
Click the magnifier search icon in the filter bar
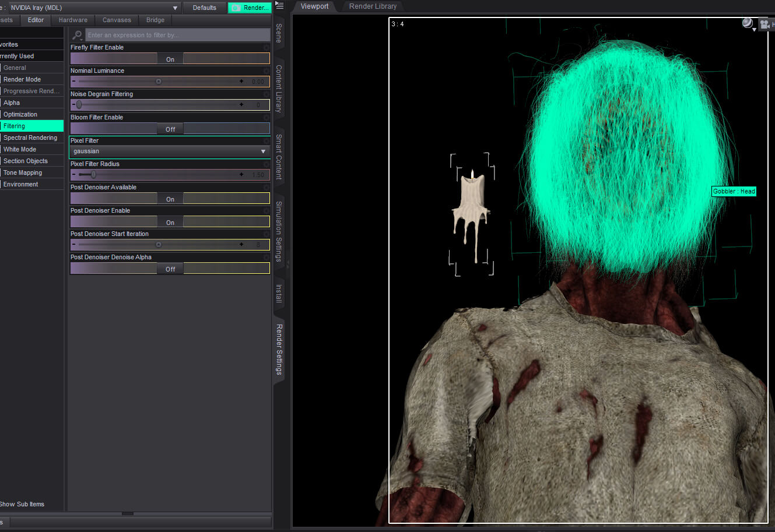pyautogui.click(x=77, y=35)
